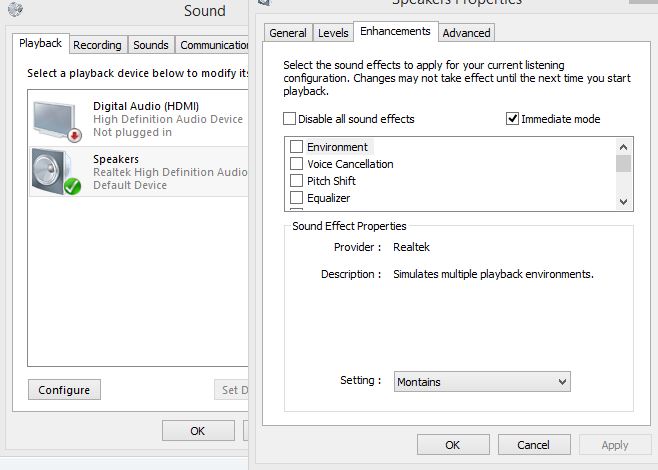Open the Playback tab in Sound window
This screenshot has width=658, height=470.
40,43
